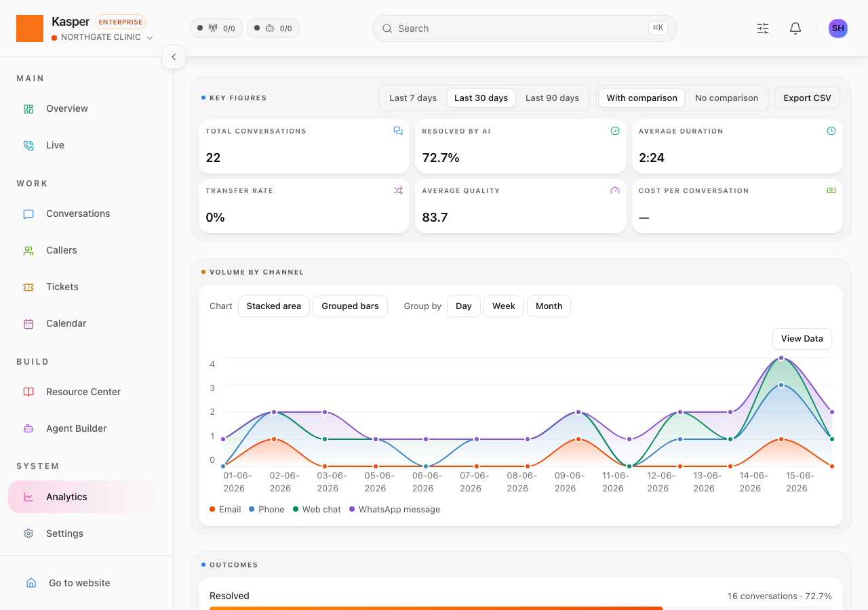Click the Calendar icon in sidebar
Screen dimensions: 868x610
(28, 323)
